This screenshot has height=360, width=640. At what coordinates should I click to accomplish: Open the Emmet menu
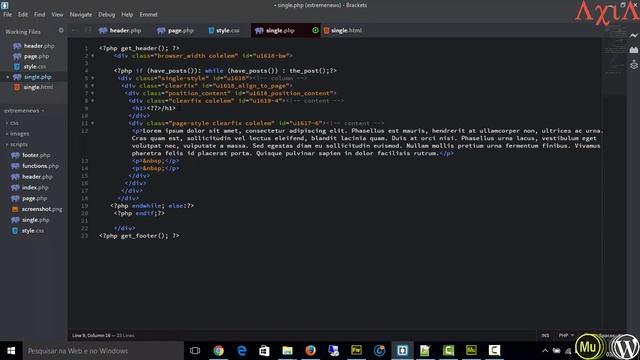[149, 14]
